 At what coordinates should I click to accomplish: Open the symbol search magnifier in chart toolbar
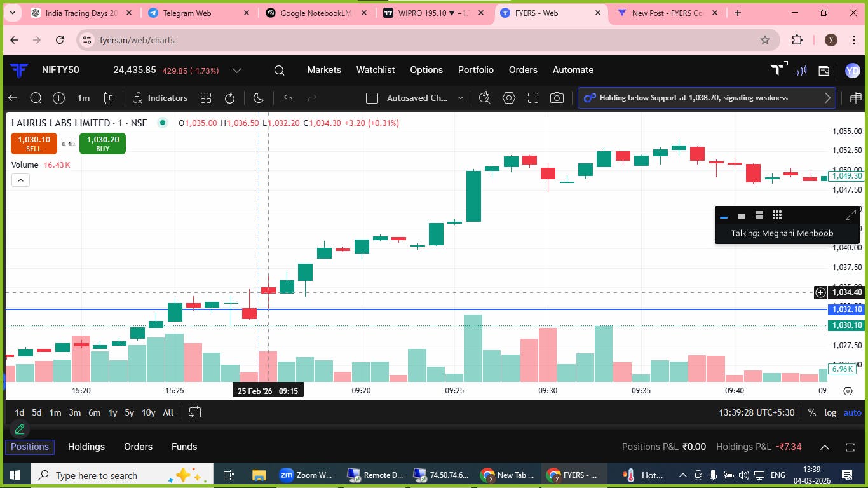pos(36,98)
